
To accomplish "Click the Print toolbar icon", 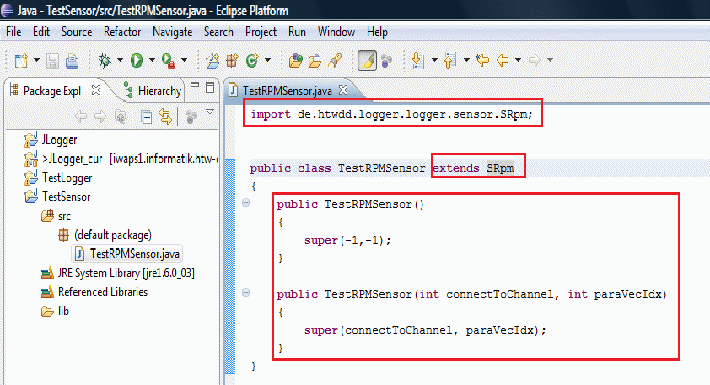I will click(x=72, y=61).
